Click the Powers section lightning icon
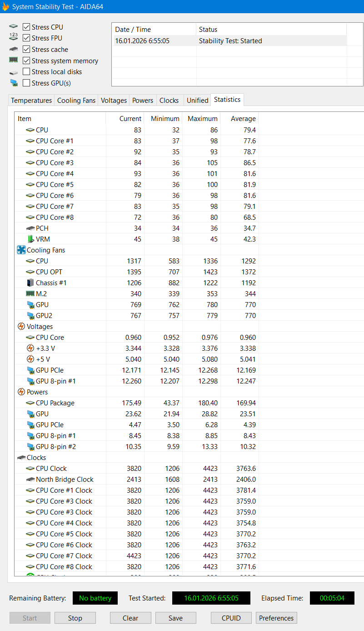 (x=21, y=392)
